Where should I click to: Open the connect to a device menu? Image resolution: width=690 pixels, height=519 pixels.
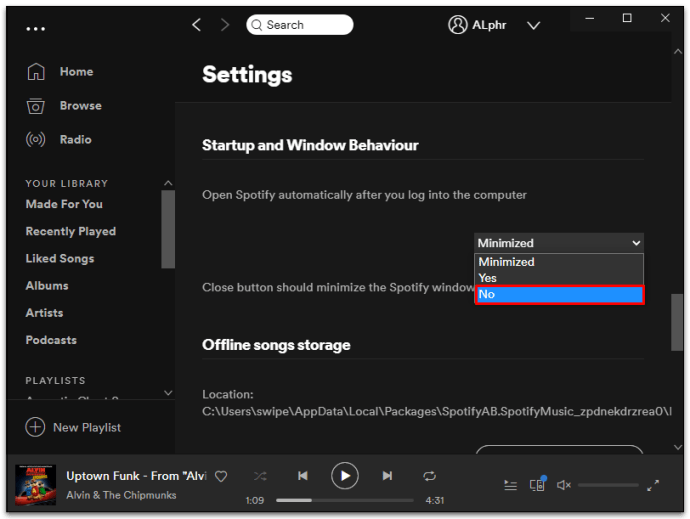pos(538,484)
